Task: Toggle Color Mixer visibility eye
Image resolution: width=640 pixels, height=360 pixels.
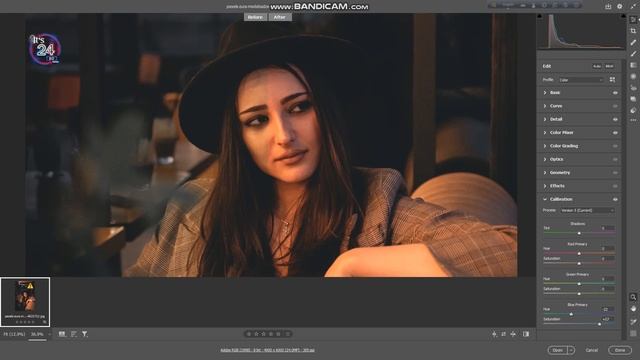Action: (615, 133)
